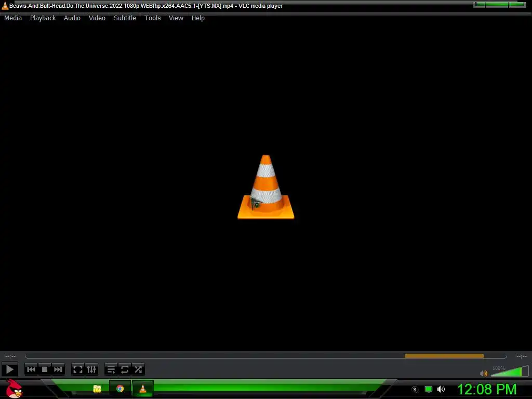Click the large VLC cone in video area
This screenshot has height=399, width=532.
pos(265,187)
